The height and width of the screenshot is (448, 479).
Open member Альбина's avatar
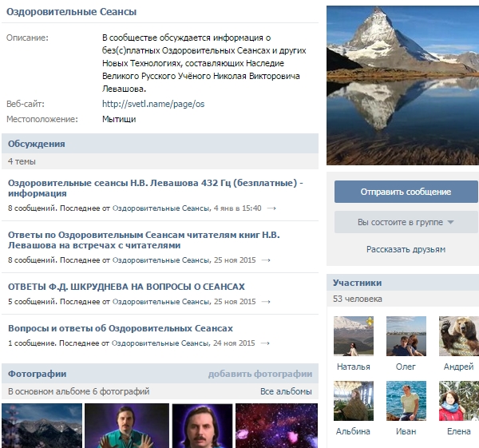354,401
